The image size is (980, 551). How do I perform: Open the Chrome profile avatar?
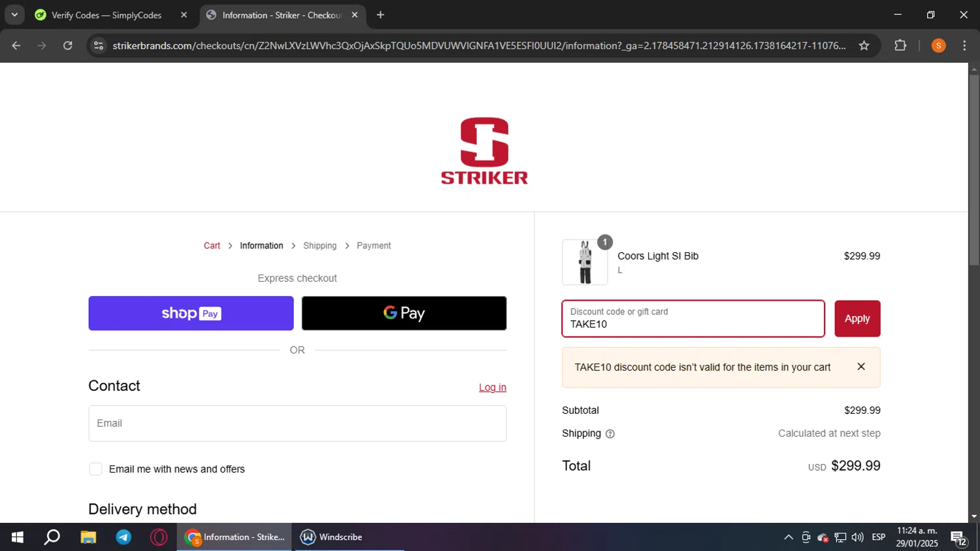click(x=938, y=46)
